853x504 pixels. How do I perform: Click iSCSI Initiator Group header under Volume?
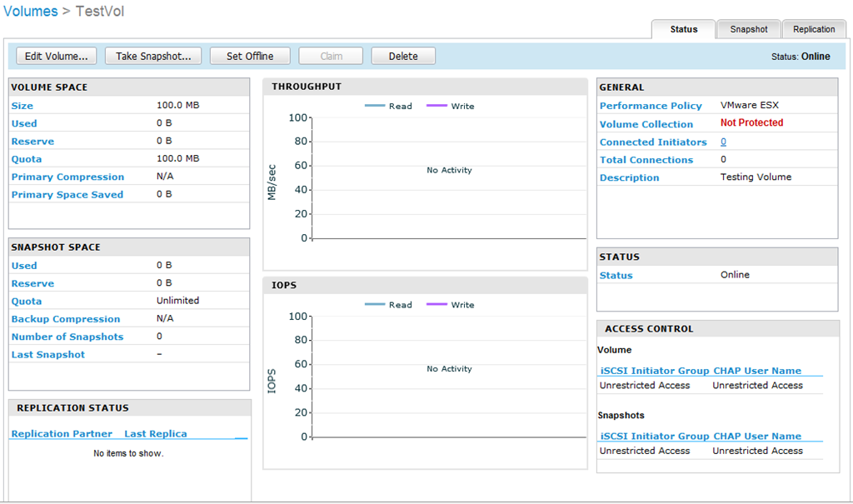click(x=654, y=371)
